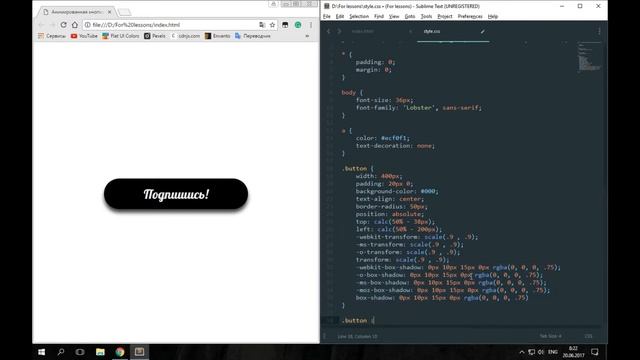Click the background-color #000 value
Viewport: 640px width, 360px height.
428,191
